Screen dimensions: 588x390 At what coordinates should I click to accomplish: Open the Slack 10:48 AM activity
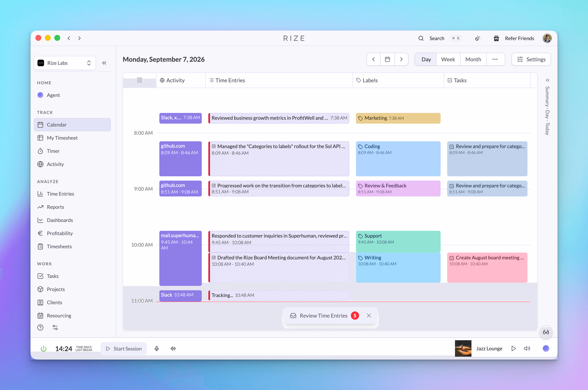[x=181, y=296]
